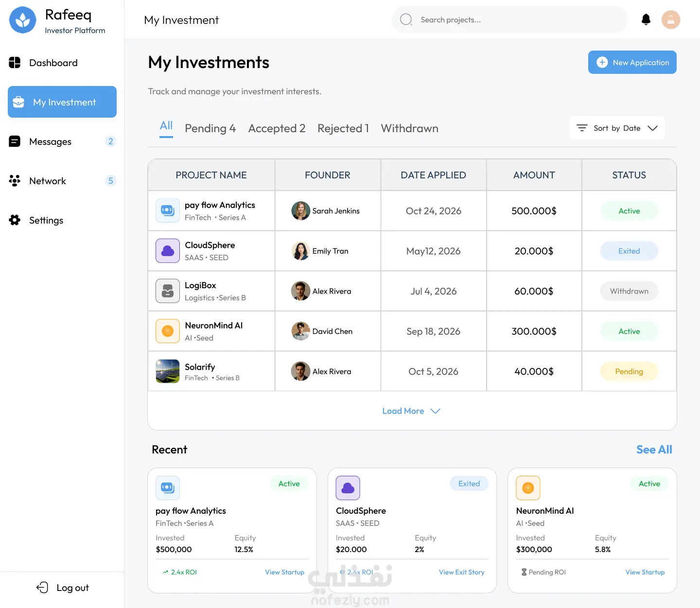Click the chevron next to Sort by Date
The image size is (700, 608).
tap(652, 128)
